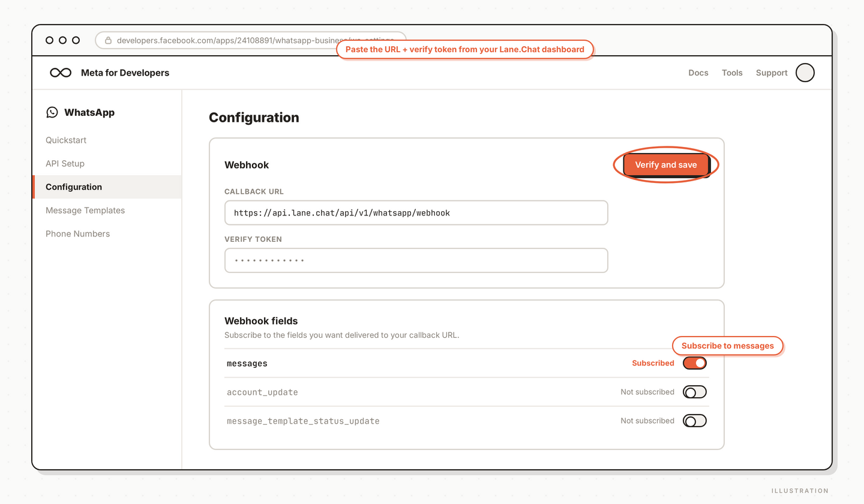Click the VERIFY TOKEN label

(x=253, y=239)
